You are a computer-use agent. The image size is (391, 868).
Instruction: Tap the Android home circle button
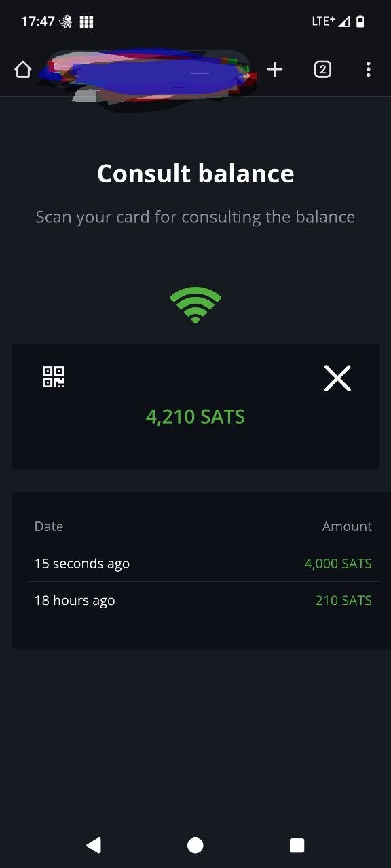(195, 845)
